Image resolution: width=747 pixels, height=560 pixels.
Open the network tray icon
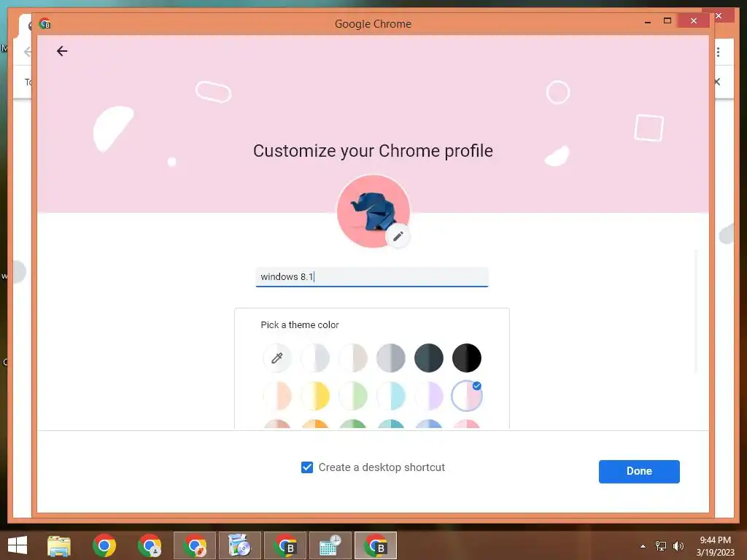click(661, 546)
